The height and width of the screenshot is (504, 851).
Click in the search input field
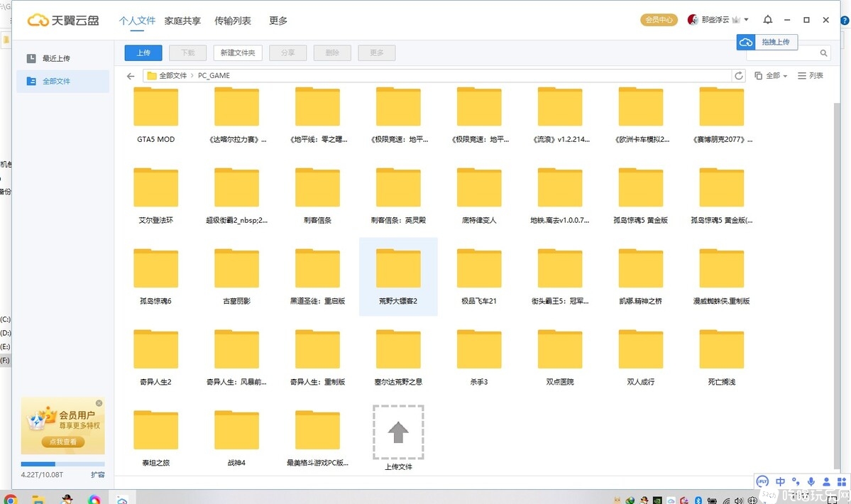(x=783, y=53)
